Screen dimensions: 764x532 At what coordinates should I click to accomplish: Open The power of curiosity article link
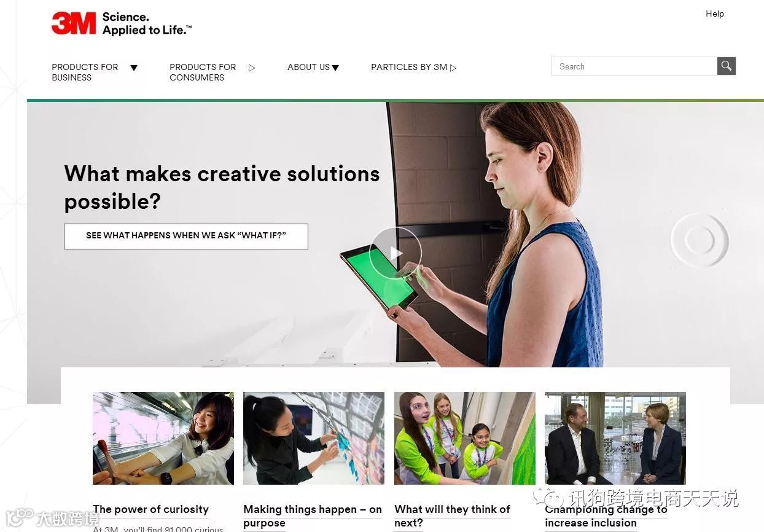[x=150, y=509]
